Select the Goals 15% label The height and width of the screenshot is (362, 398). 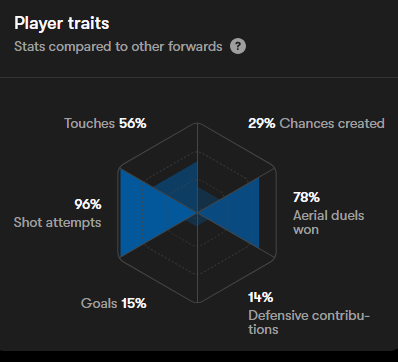tap(114, 303)
